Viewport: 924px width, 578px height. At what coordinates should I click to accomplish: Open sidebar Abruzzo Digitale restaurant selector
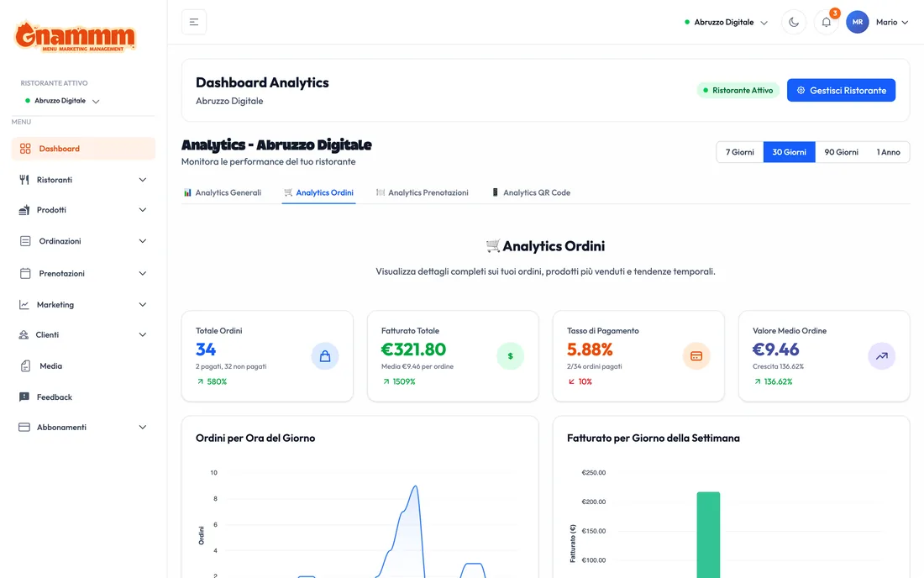click(62, 101)
